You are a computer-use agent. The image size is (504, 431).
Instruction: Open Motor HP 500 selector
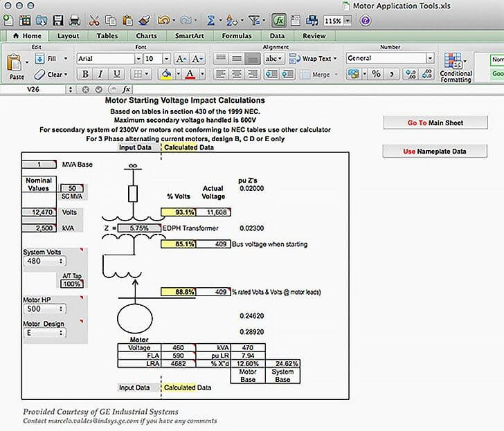coord(45,309)
